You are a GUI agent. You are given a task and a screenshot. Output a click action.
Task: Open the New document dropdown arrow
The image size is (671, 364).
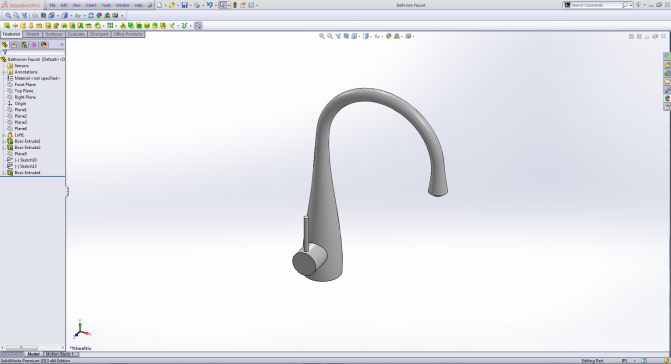(x=165, y=5)
